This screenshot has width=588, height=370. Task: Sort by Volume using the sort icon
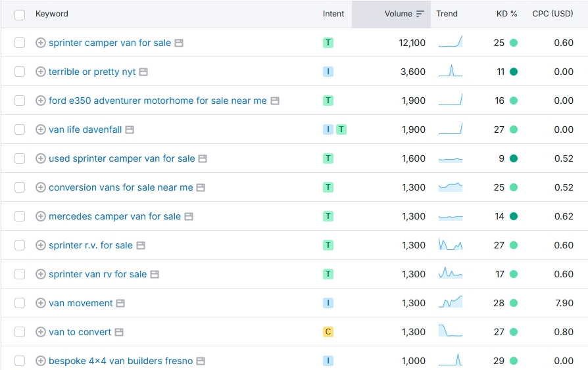pyautogui.click(x=420, y=14)
